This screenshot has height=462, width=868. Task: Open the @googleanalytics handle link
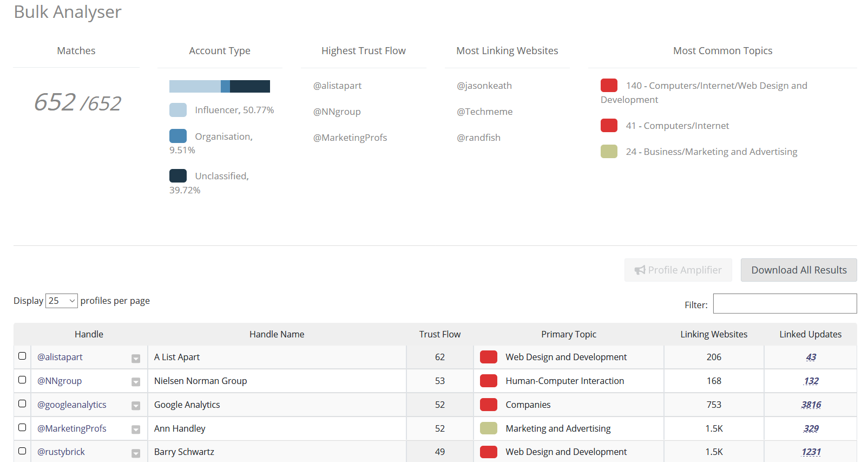point(72,405)
